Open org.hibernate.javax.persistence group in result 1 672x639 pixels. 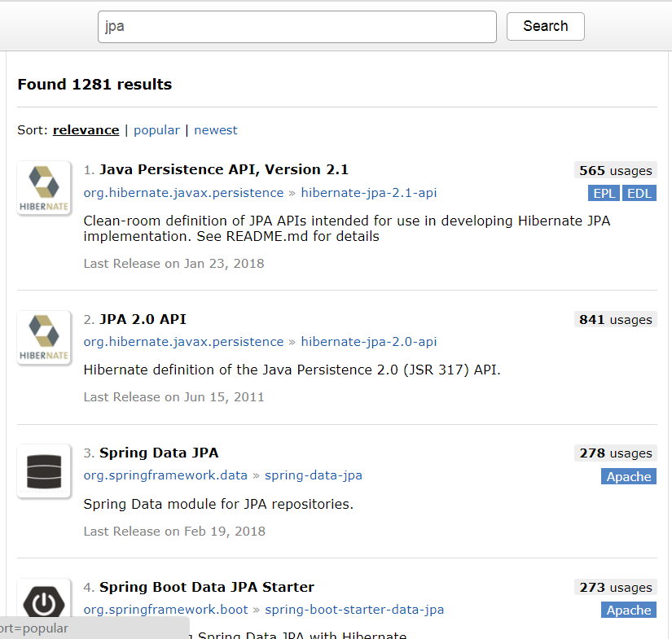pyautogui.click(x=183, y=193)
